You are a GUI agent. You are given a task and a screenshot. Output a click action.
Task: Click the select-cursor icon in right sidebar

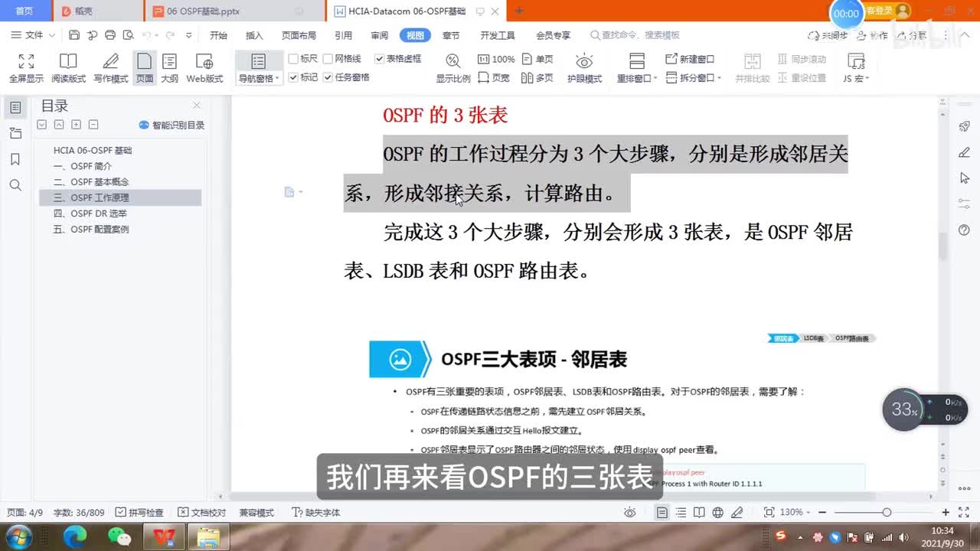(x=965, y=178)
